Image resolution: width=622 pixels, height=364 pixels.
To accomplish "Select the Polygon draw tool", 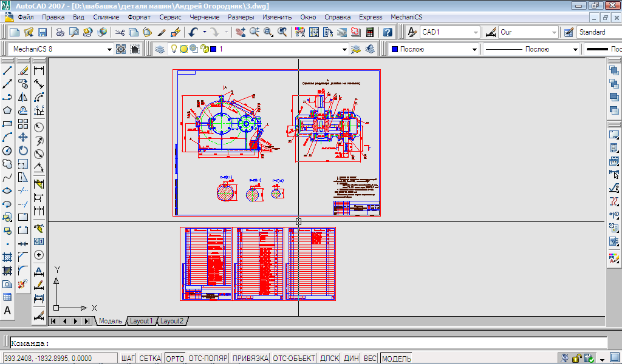I will pyautogui.click(x=7, y=110).
